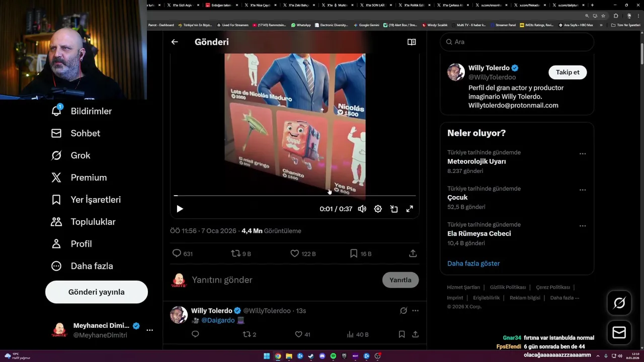The height and width of the screenshot is (362, 644).
Task: Open reader view icon beside Gönderi header
Action: (x=412, y=42)
